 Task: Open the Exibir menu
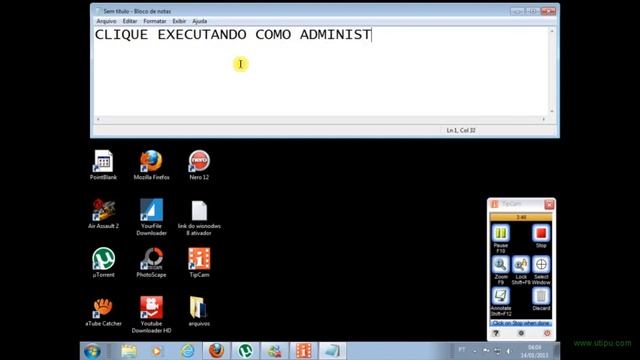179,21
